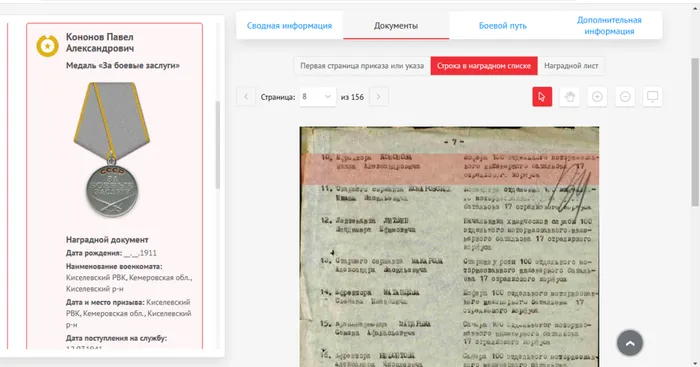Activate the hand pan tool
Image resolution: width=700 pixels, height=367 pixels.
(x=570, y=97)
